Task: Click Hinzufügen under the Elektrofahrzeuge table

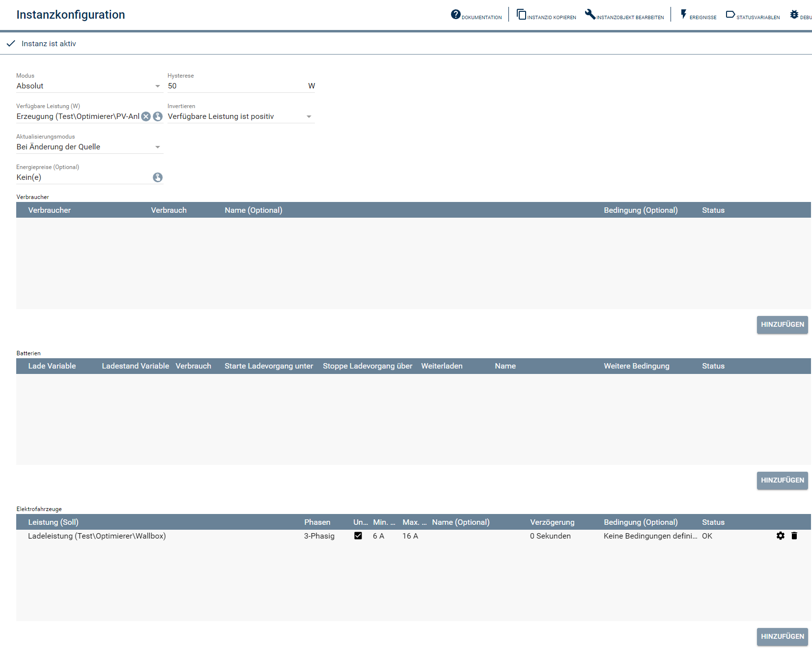Action: [782, 637]
